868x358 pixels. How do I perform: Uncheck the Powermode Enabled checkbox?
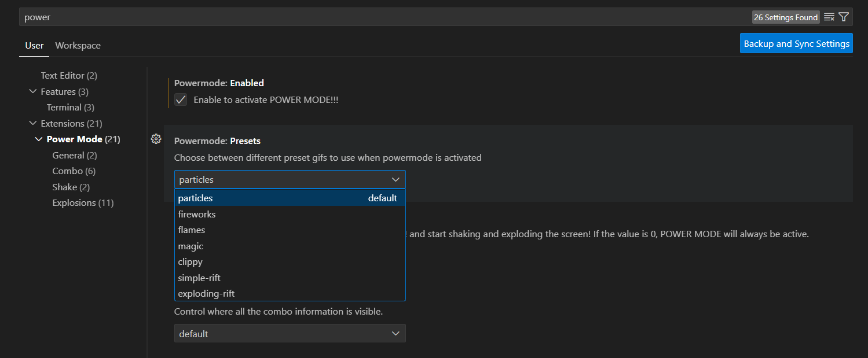181,99
